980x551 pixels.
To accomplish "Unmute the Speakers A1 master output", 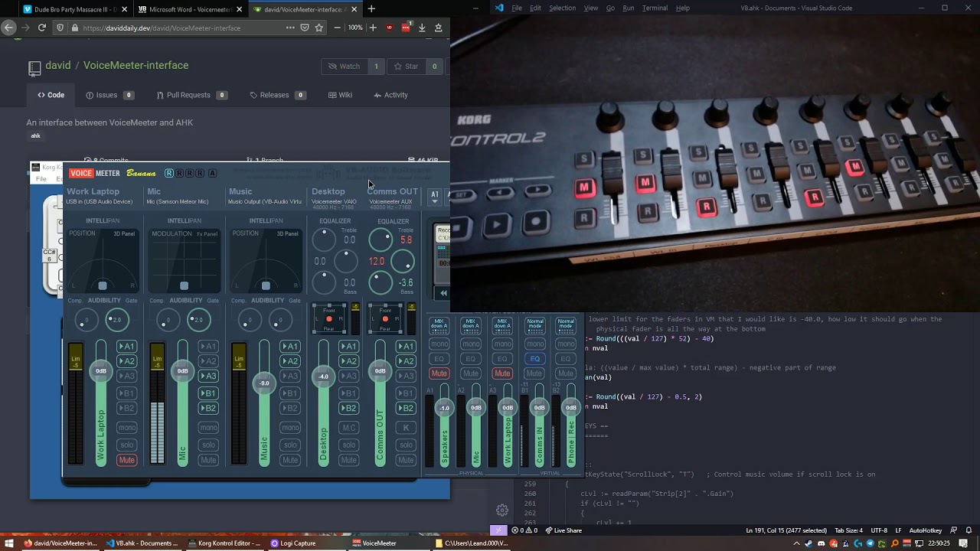I will [439, 373].
